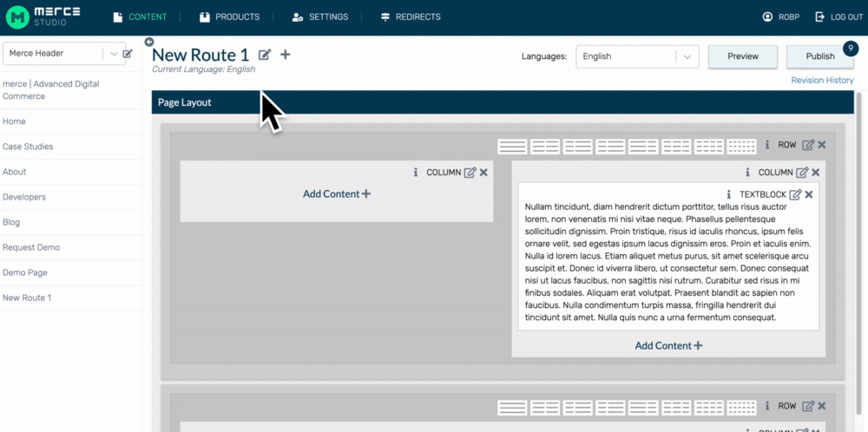Open the PRODUCTS menu
The image size is (868, 432).
coord(229,16)
